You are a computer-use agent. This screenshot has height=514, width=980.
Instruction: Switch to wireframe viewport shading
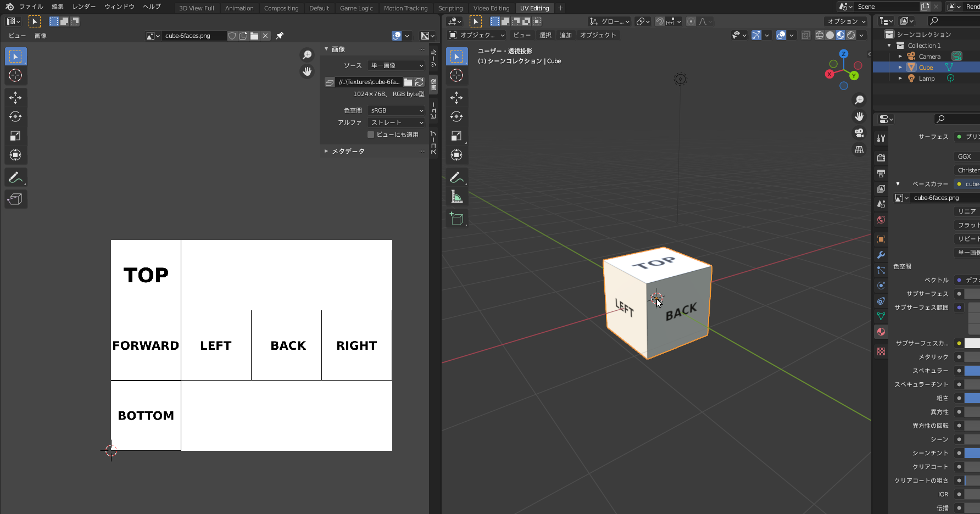click(x=820, y=35)
